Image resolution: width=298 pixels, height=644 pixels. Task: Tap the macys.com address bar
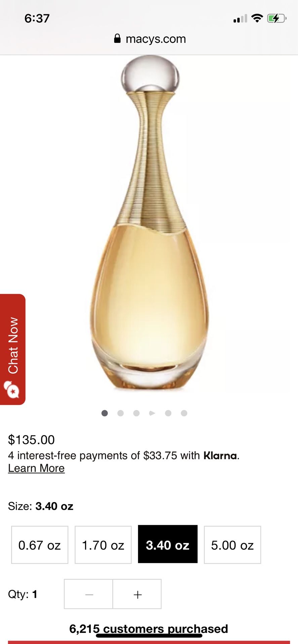click(150, 39)
